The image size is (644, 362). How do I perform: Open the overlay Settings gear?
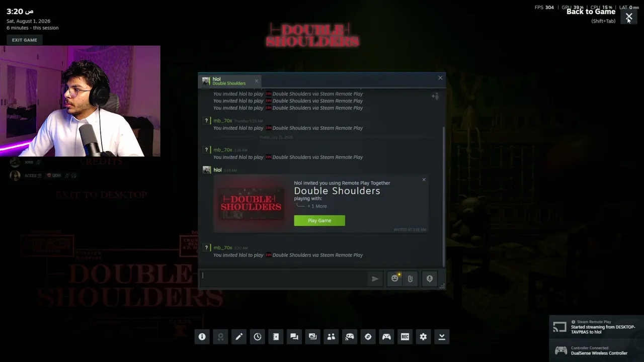(423, 337)
